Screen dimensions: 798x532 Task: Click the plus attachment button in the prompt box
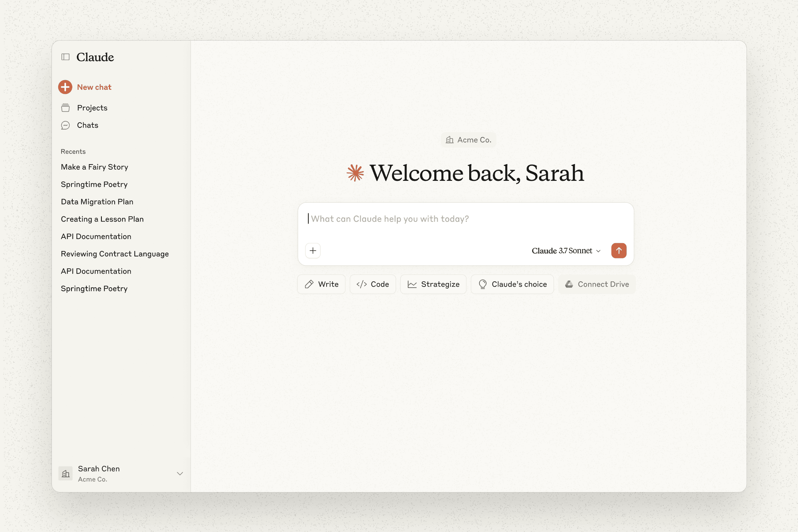pyautogui.click(x=313, y=251)
